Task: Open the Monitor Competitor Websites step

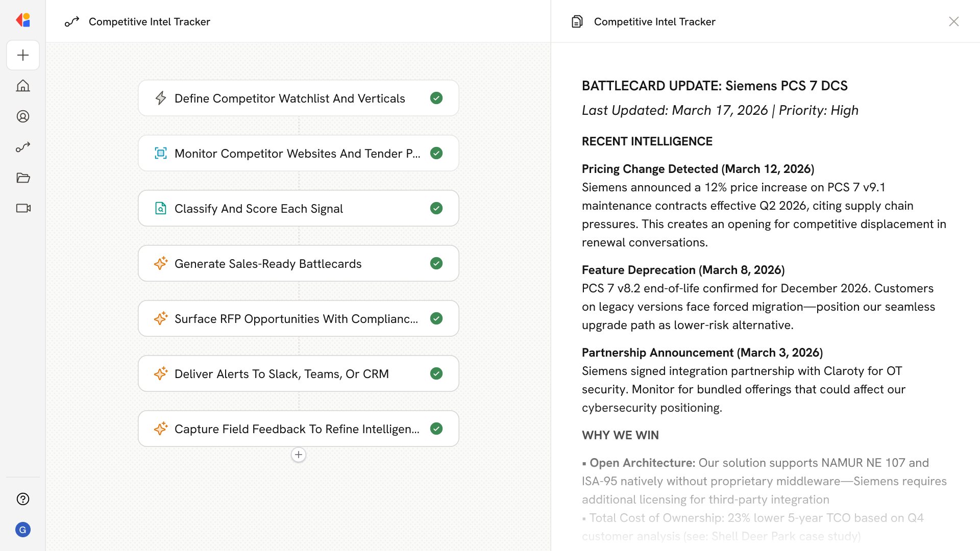Action: tap(297, 153)
